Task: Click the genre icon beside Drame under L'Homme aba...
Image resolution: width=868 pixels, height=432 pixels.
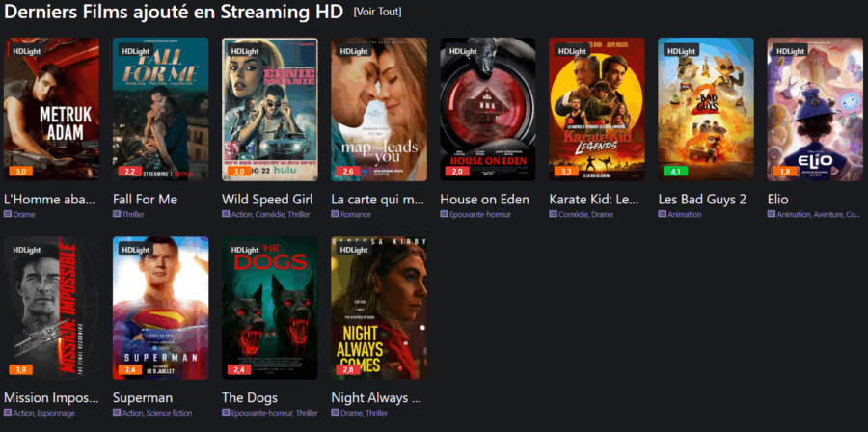Action: pyautogui.click(x=8, y=214)
